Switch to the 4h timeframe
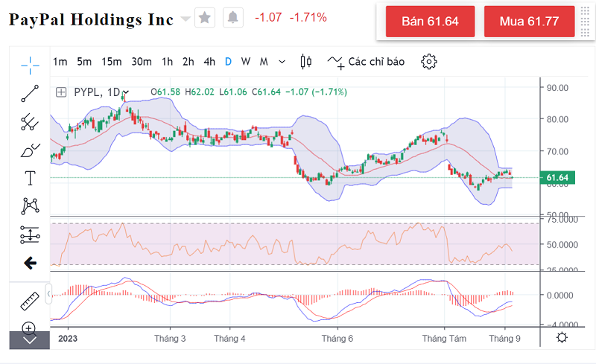 click(x=209, y=62)
